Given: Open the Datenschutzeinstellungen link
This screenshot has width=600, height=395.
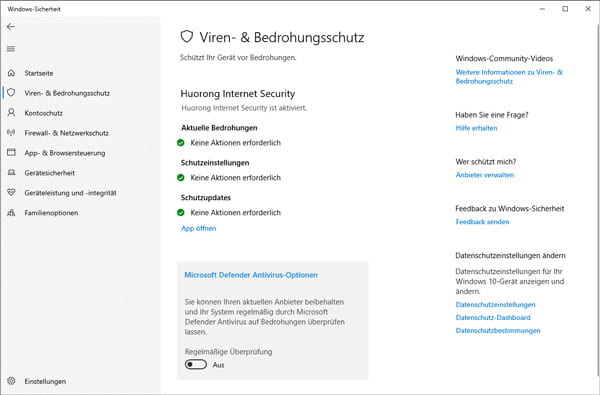Looking at the screenshot, I should pyautogui.click(x=496, y=305).
